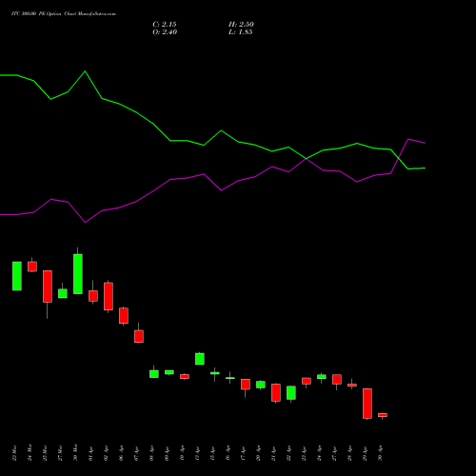Click the red candle for 02 Apr
This screenshot has width=476, height=476.
[109, 296]
